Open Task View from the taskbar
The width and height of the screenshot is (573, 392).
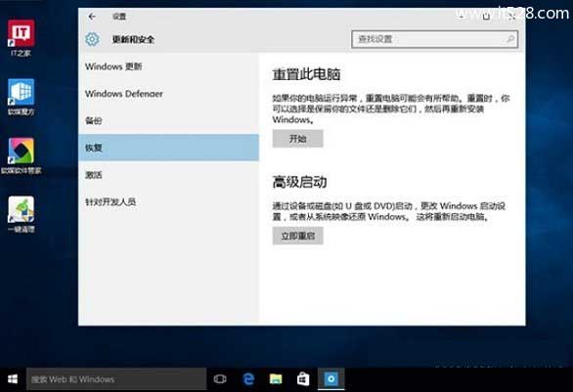220,379
